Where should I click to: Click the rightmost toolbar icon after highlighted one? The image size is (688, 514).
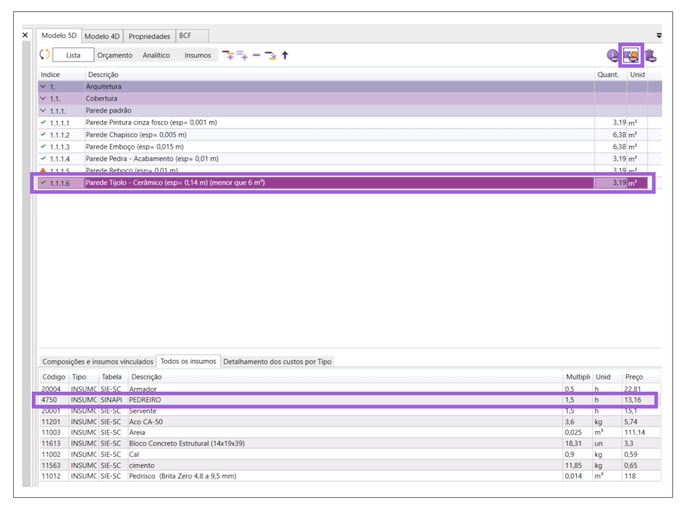pyautogui.click(x=651, y=55)
